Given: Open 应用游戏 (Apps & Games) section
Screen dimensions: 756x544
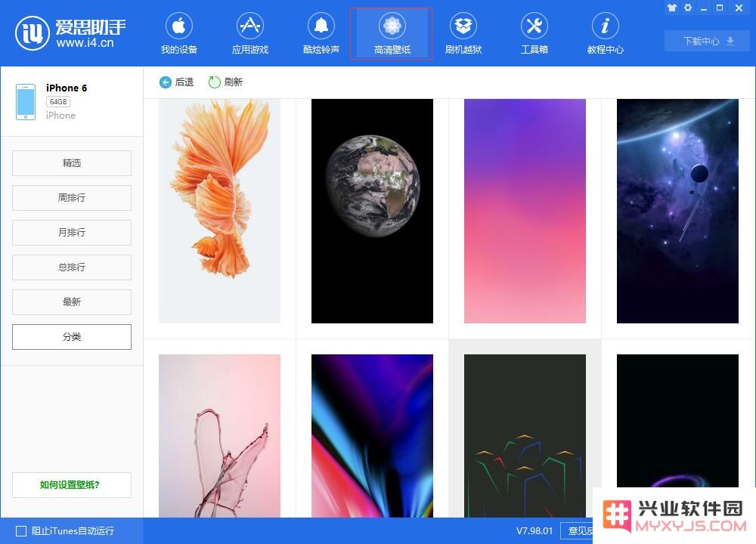Looking at the screenshot, I should (249, 33).
